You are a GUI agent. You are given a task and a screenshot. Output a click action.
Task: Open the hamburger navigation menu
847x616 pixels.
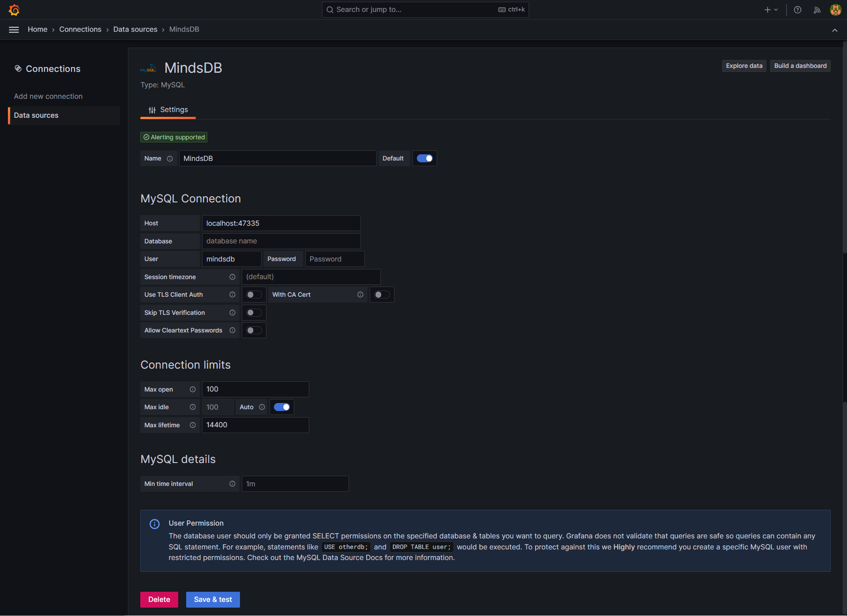[14, 30]
